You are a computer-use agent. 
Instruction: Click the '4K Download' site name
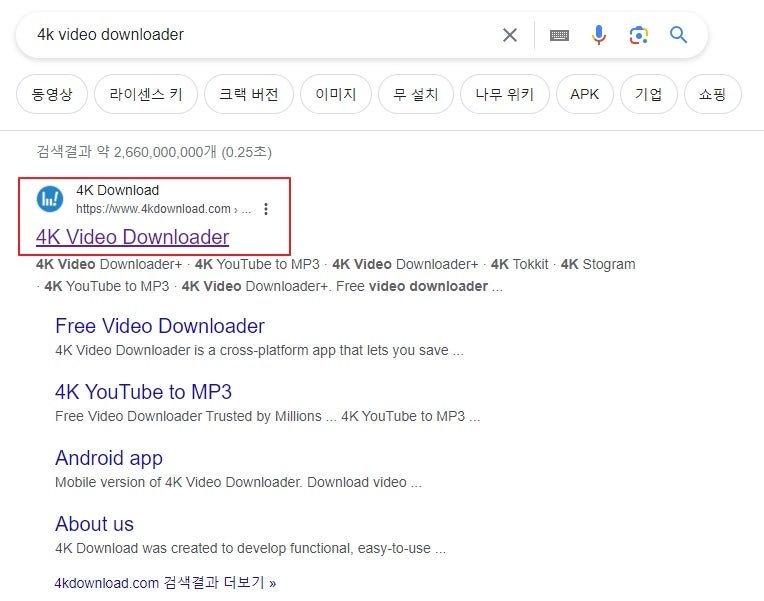[117, 190]
